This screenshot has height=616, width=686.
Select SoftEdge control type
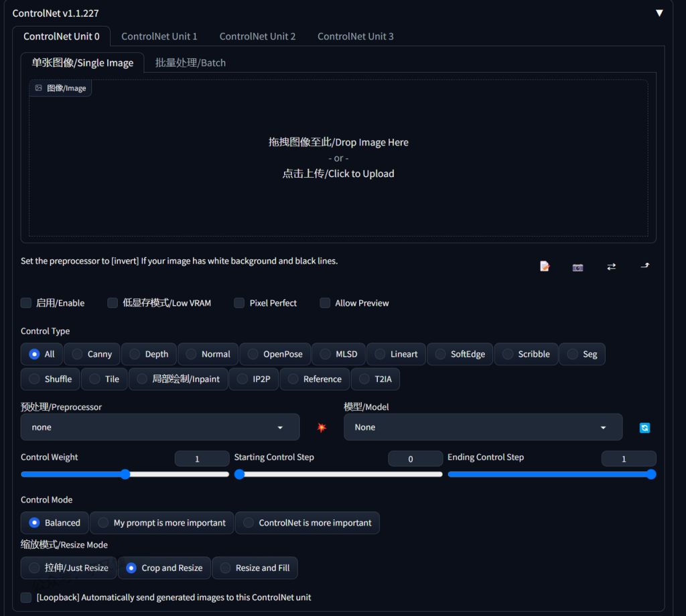coord(460,354)
